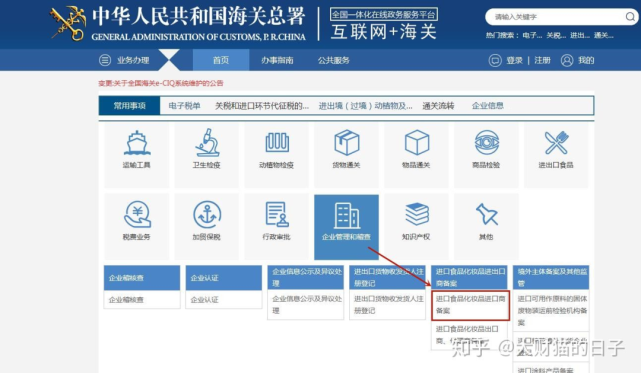Image resolution: width=641 pixels, height=373 pixels.
Task: Select the highlighted 企业管理和稽查 building tile
Action: coord(347,227)
